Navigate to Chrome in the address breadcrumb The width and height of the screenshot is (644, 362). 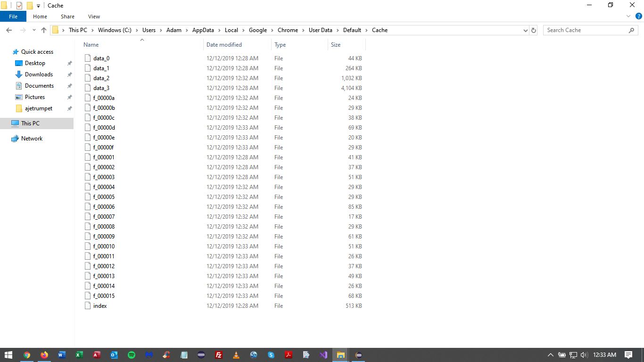tap(288, 30)
